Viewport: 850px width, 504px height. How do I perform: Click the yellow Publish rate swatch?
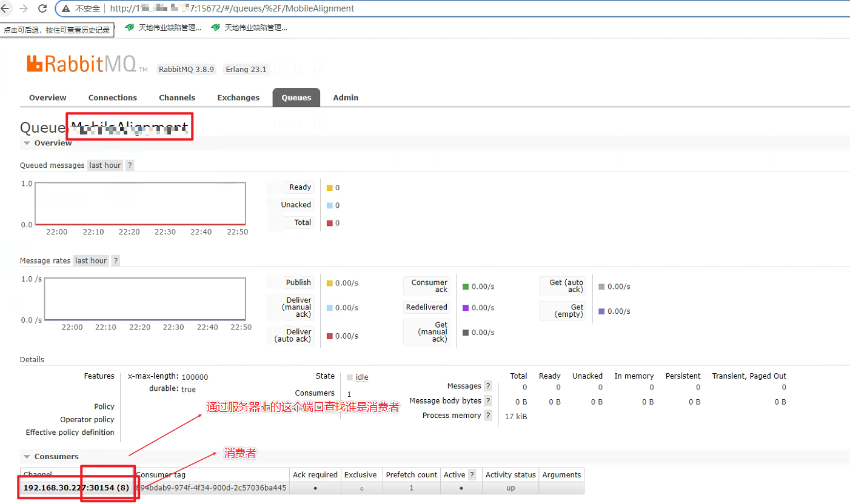[330, 283]
